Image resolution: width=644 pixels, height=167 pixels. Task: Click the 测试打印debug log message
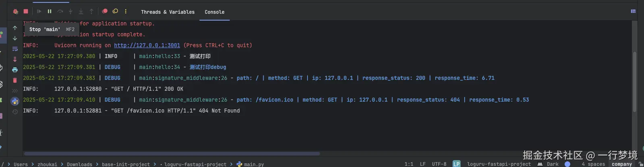click(x=208, y=67)
